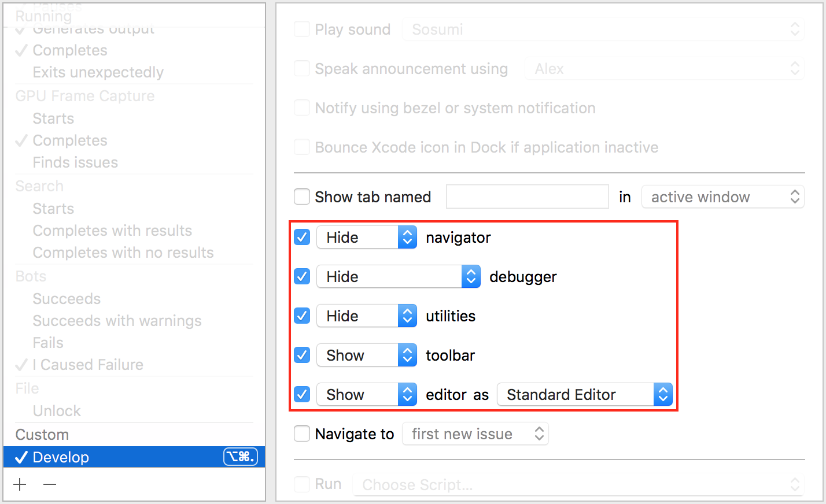This screenshot has width=826, height=504.
Task: Open the Standard Editor dropdown
Action: 584,395
